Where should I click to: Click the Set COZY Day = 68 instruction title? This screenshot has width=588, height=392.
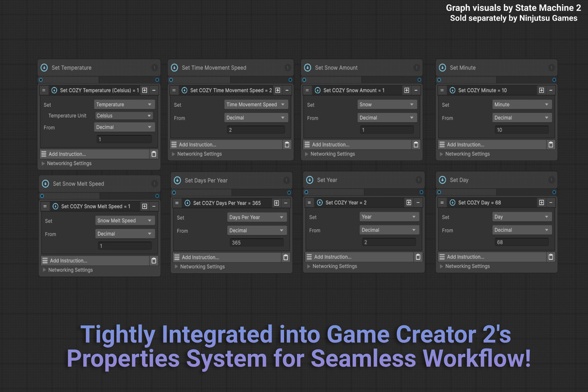pos(479,202)
